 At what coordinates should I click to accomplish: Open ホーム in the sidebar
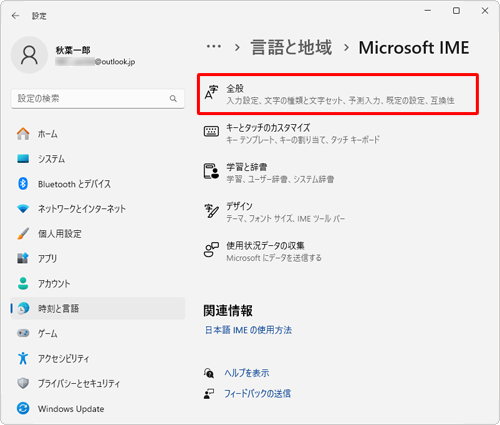(x=98, y=134)
